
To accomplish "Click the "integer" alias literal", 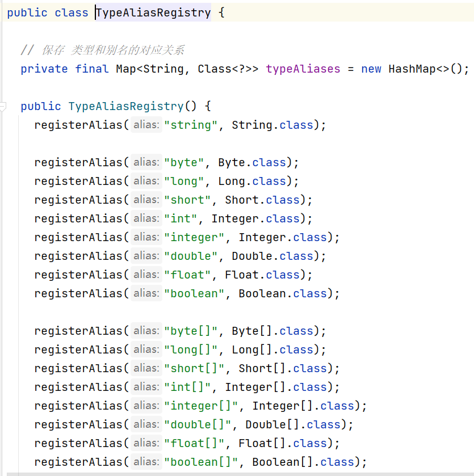I will tap(194, 237).
